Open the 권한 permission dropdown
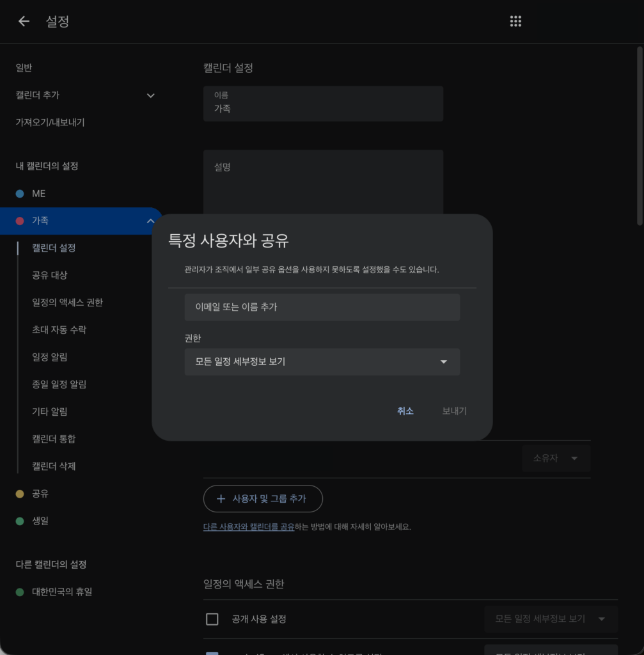Viewport: 644px width, 655px height. (322, 362)
